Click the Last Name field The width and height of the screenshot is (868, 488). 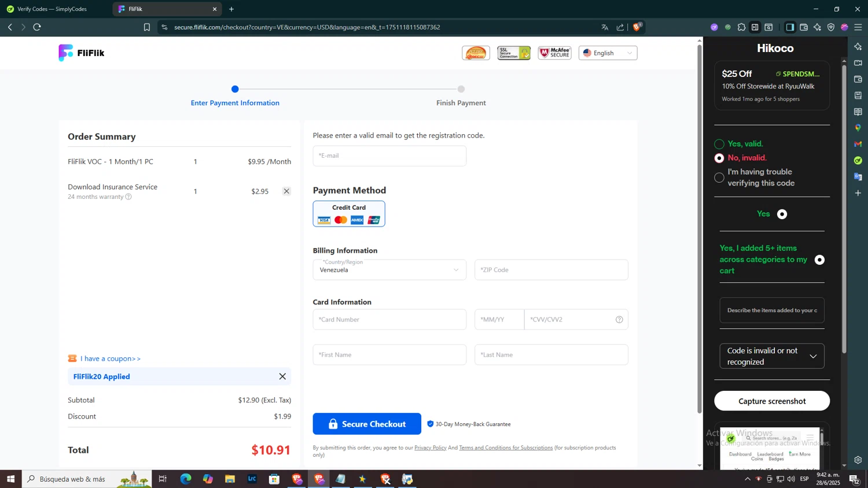tap(551, 355)
